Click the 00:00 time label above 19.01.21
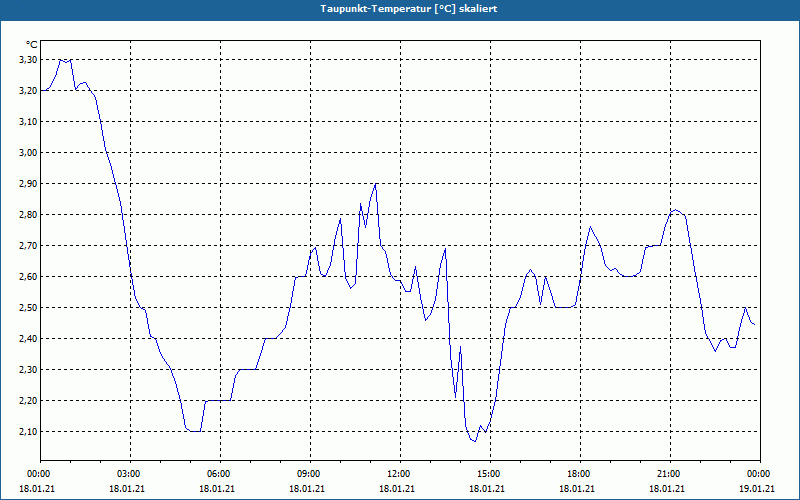The image size is (800, 500). (760, 474)
